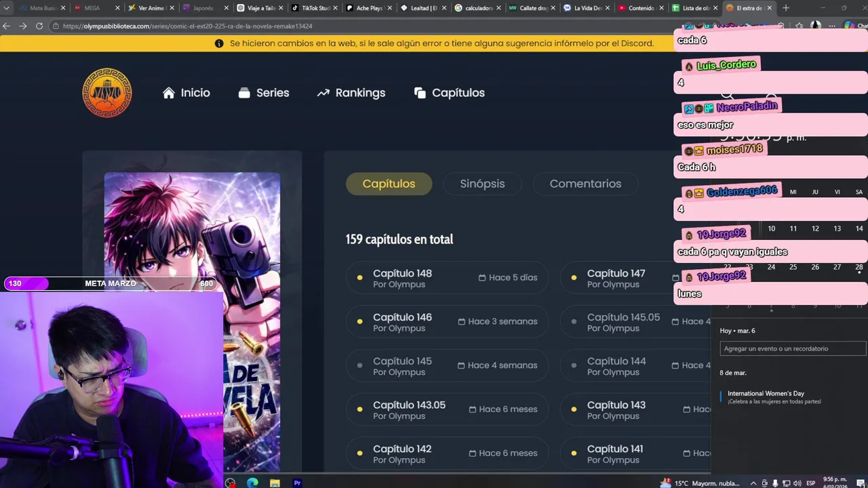Open File Explorer from the taskbar

(x=275, y=483)
